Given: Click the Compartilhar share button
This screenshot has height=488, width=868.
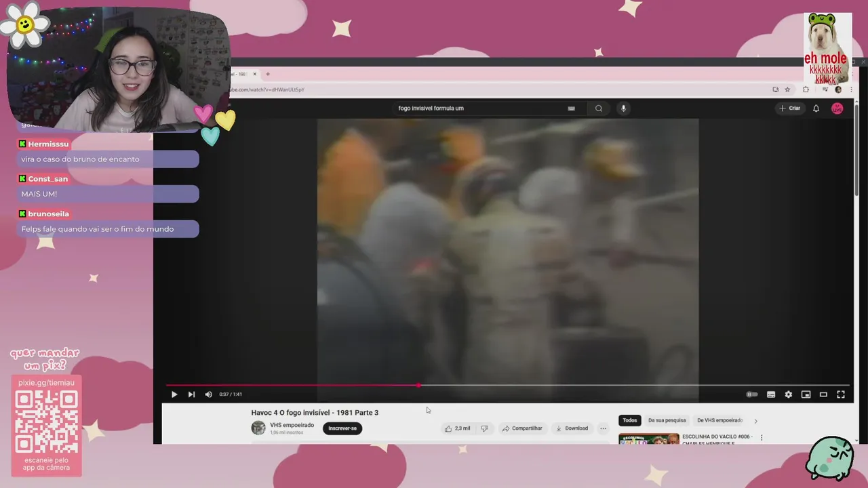Looking at the screenshot, I should (x=522, y=428).
